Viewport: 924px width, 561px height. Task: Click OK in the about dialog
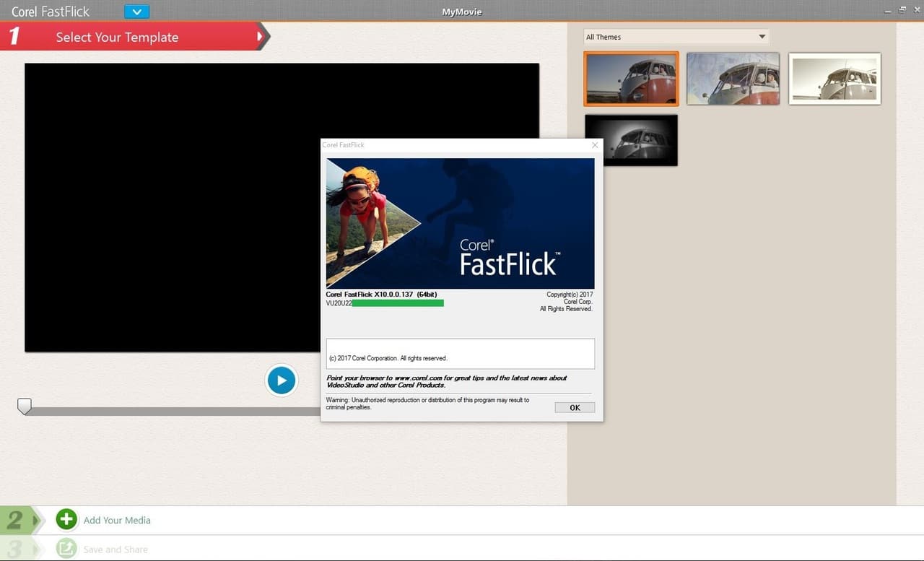tap(575, 407)
